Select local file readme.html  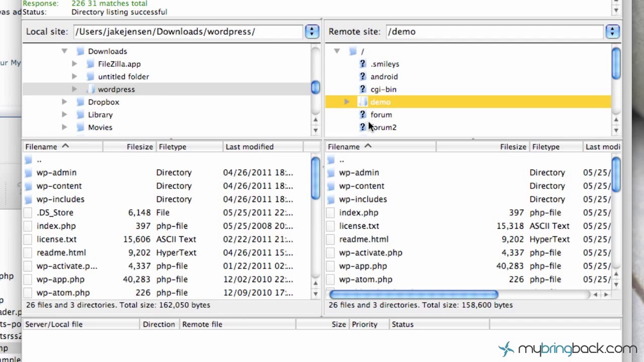(61, 252)
